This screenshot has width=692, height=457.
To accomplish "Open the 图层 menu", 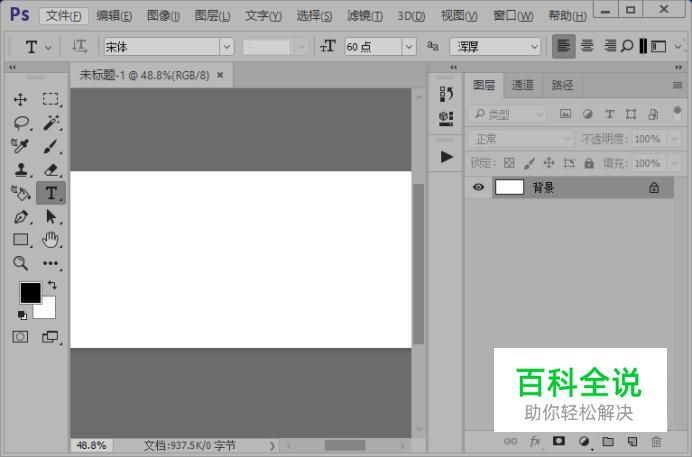I will (x=212, y=16).
